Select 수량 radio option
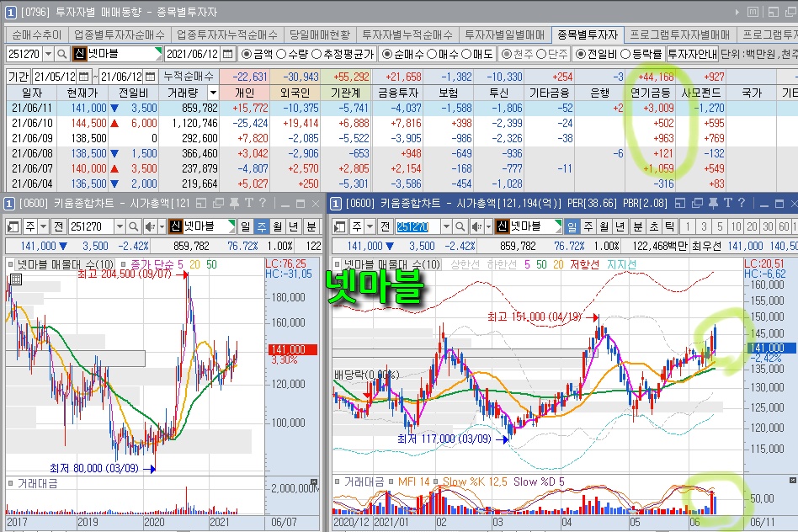 coord(281,54)
